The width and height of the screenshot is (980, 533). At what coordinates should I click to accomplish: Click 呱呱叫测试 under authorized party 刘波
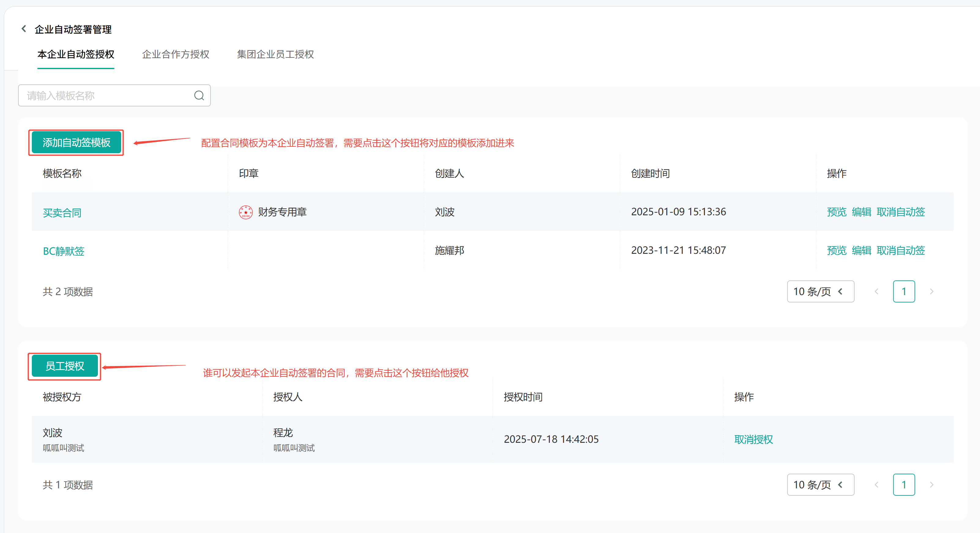tap(63, 448)
